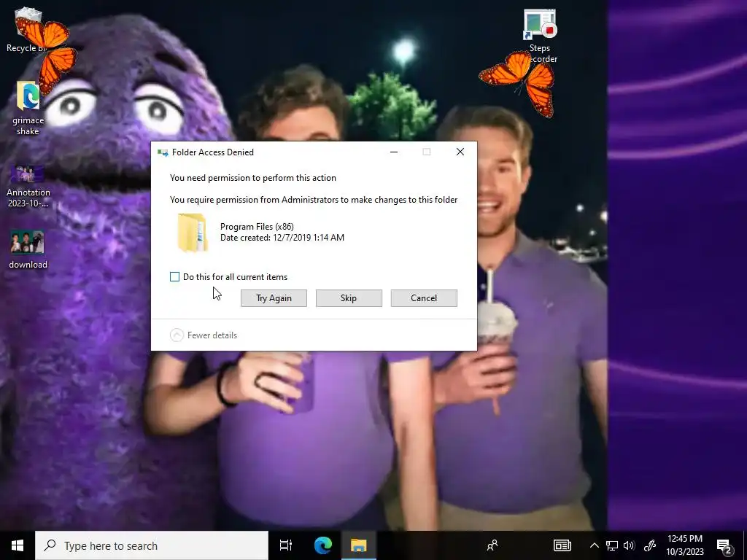The width and height of the screenshot is (747, 560).
Task: Open News and interests taskbar icon
Action: tap(562, 545)
